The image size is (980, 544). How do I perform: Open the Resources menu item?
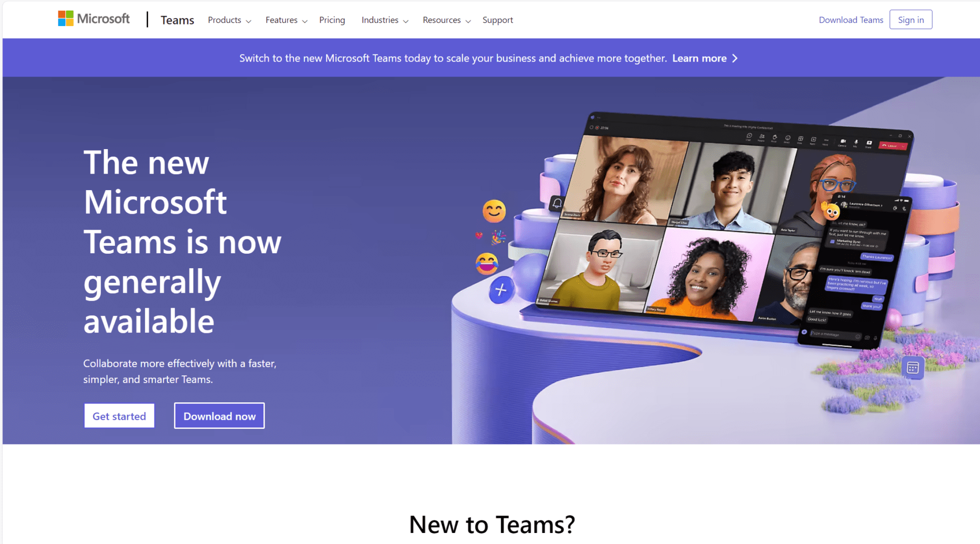click(445, 20)
